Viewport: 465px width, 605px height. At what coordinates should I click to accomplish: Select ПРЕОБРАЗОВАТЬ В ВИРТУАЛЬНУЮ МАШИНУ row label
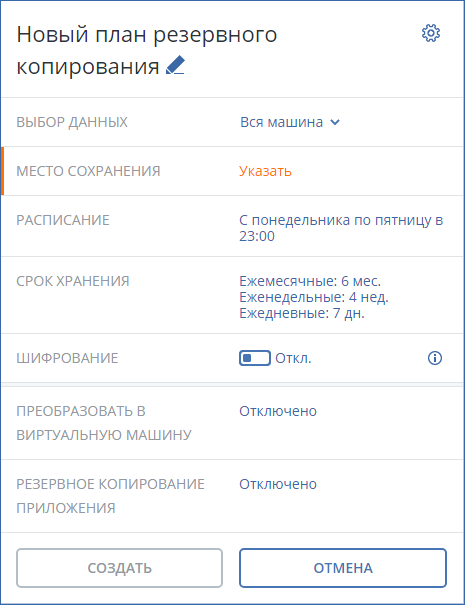point(104,423)
